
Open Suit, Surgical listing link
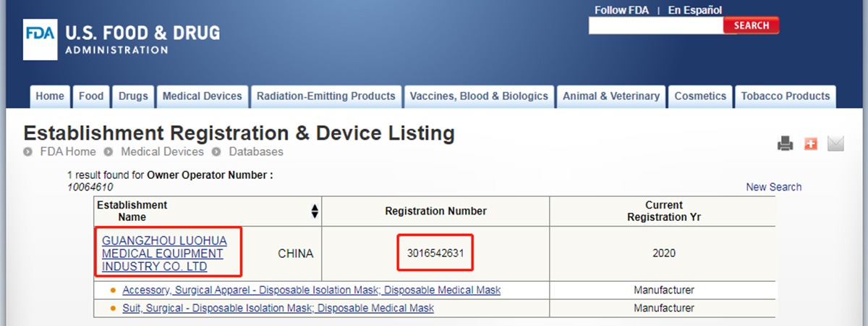coord(278,308)
